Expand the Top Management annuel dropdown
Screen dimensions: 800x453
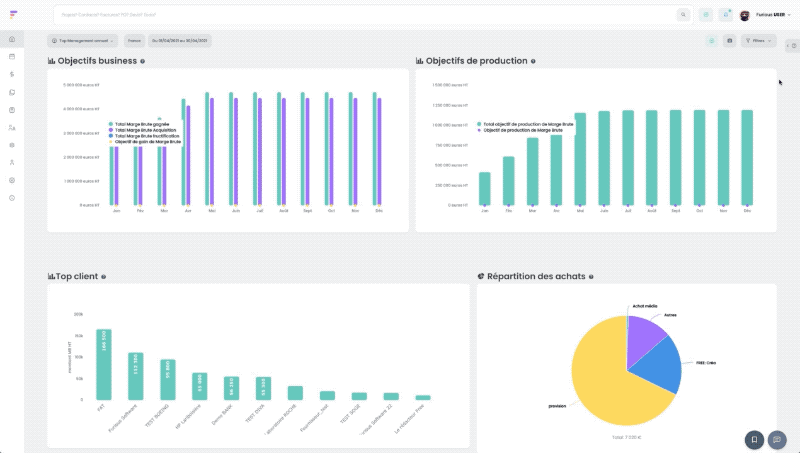coord(83,41)
